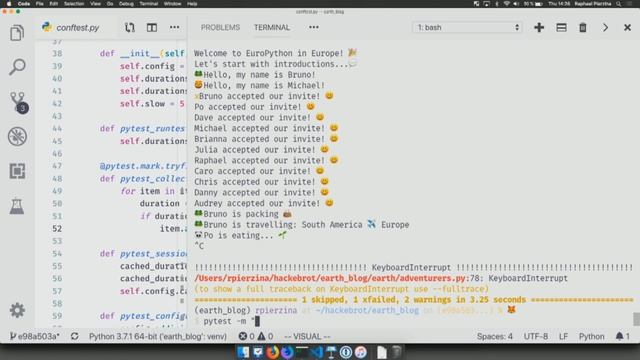Click the chevron arrow icon on the terminal panel toolbar

coord(605,27)
